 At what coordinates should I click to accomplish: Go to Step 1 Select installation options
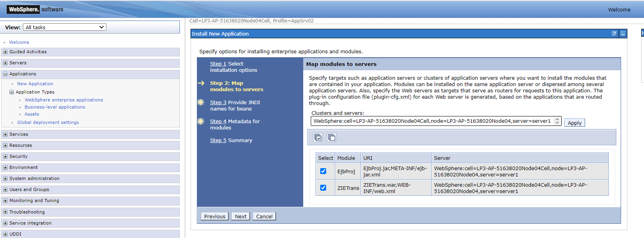coord(218,64)
